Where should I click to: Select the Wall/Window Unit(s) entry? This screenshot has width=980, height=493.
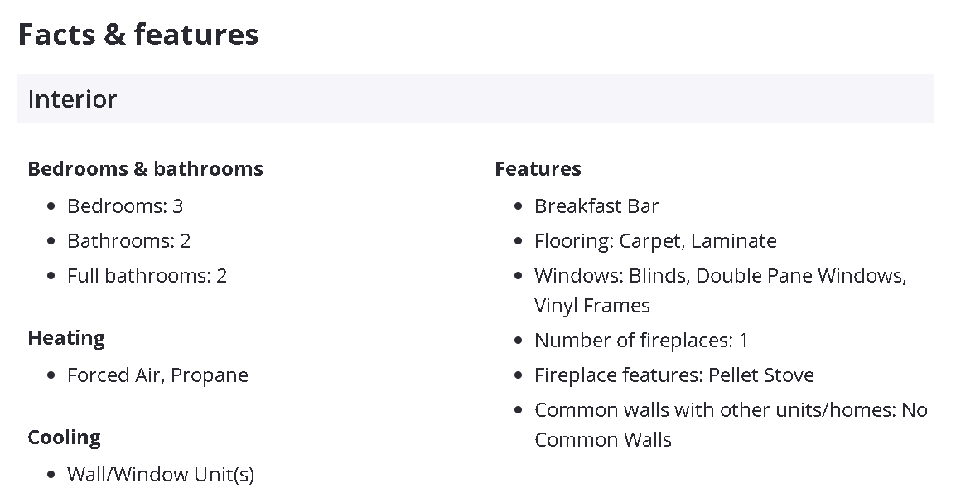161,475
